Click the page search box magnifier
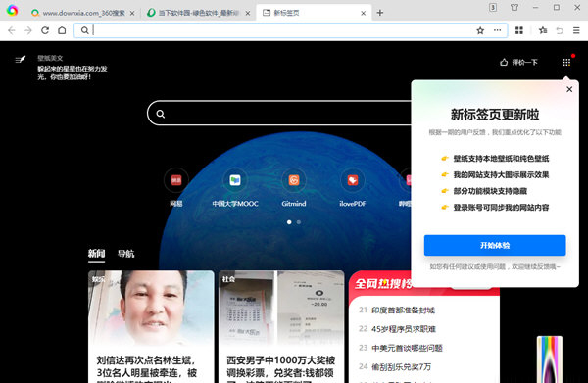The height and width of the screenshot is (383, 588). (161, 114)
